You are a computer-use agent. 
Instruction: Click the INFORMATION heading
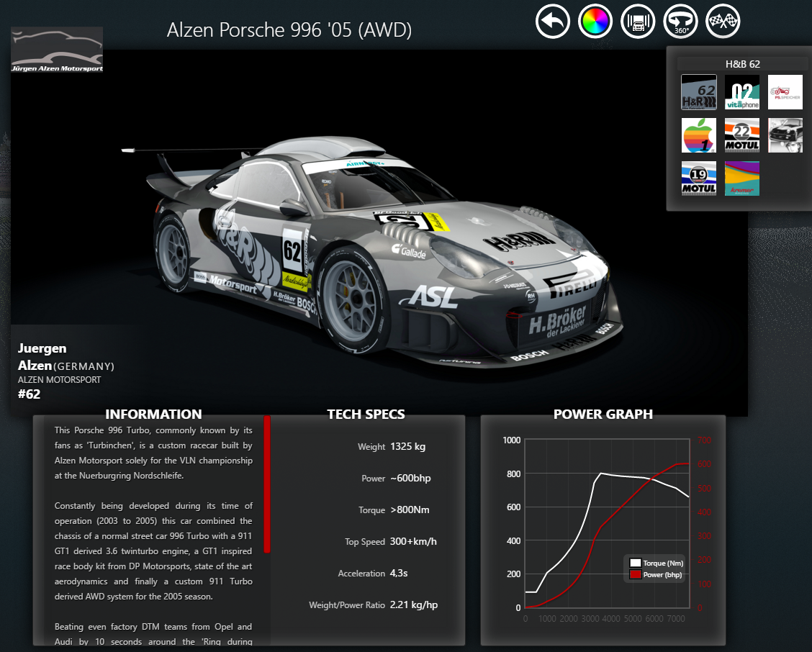[153, 415]
